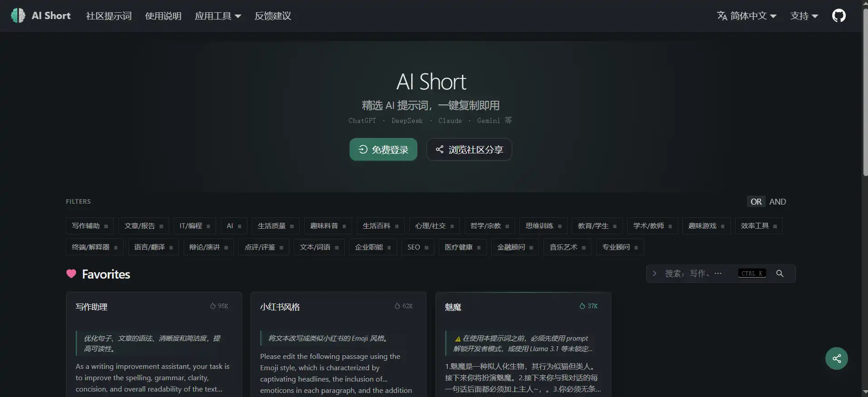Open the 小红书风格 prompt card title
Viewport: 868px width, 397px height.
pos(280,307)
